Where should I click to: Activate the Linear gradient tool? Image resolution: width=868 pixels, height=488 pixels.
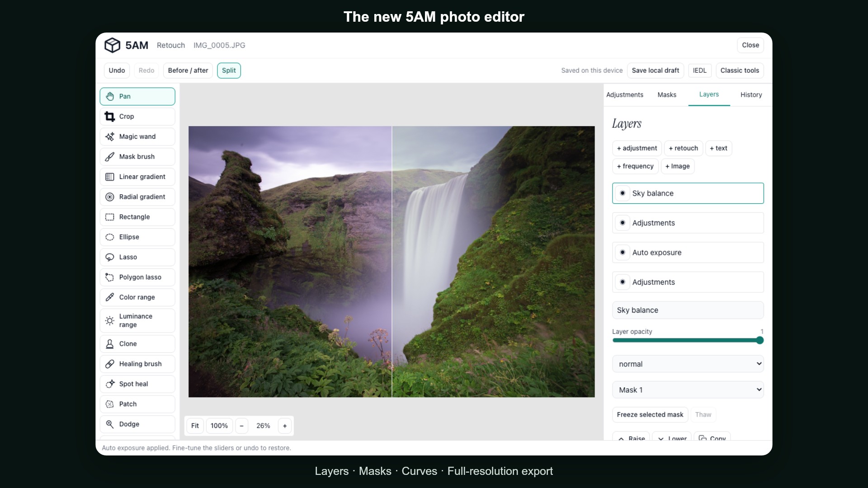click(137, 177)
